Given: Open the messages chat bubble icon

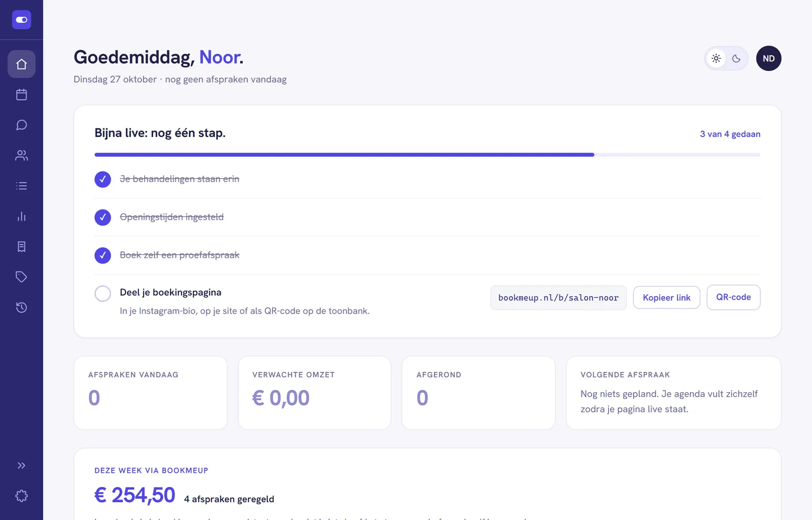Looking at the screenshot, I should point(21,125).
